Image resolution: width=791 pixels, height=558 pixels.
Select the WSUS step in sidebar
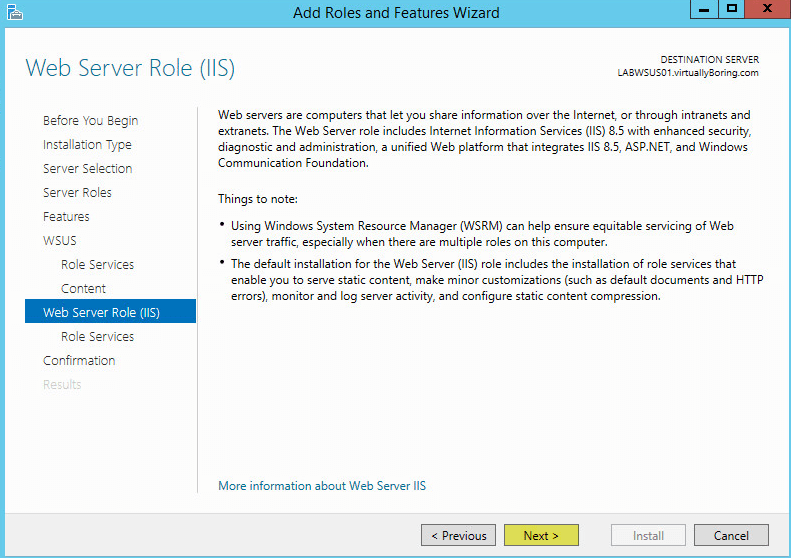coord(60,241)
